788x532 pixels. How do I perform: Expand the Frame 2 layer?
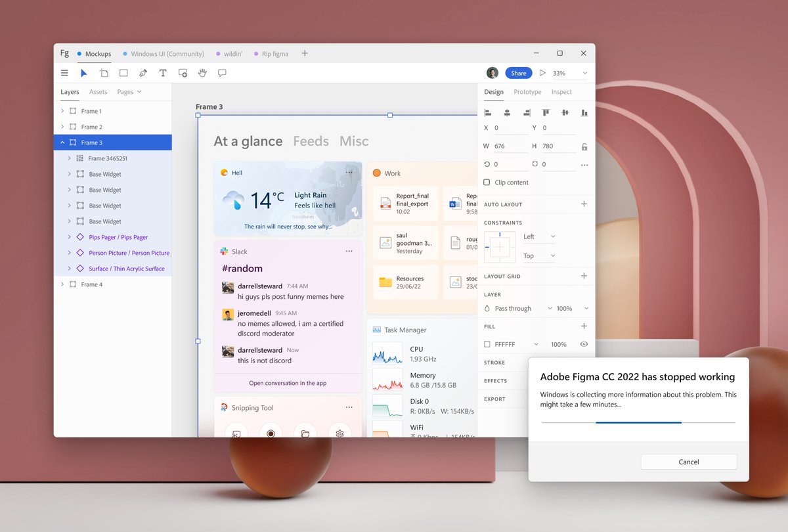(x=62, y=127)
